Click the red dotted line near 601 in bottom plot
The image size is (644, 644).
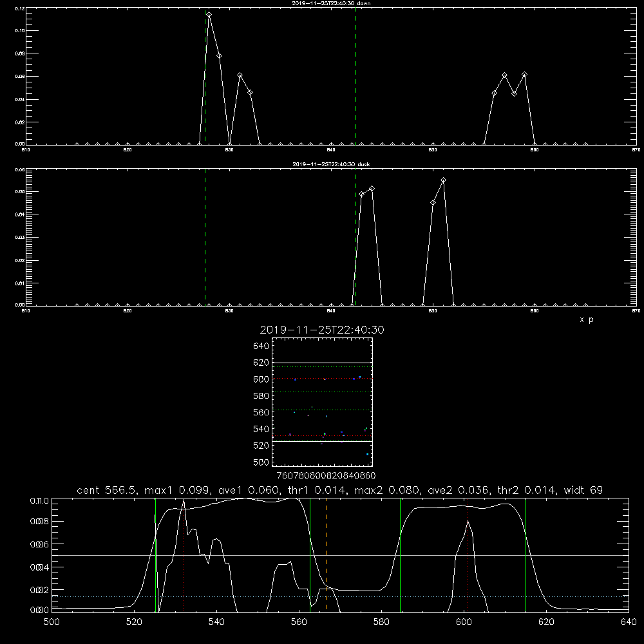468,554
